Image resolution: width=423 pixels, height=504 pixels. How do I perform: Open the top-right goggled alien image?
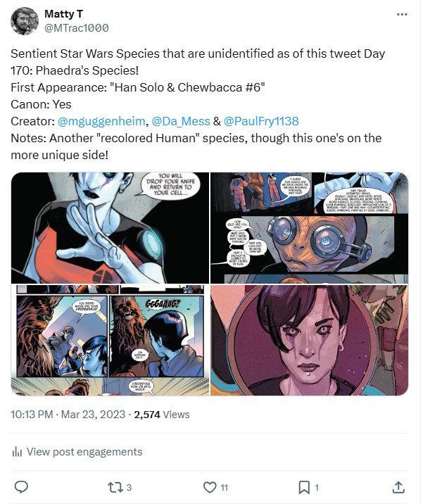pos(310,228)
